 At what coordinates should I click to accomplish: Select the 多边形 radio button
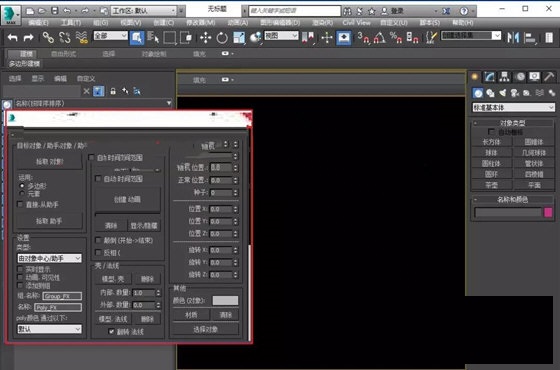[x=22, y=186]
